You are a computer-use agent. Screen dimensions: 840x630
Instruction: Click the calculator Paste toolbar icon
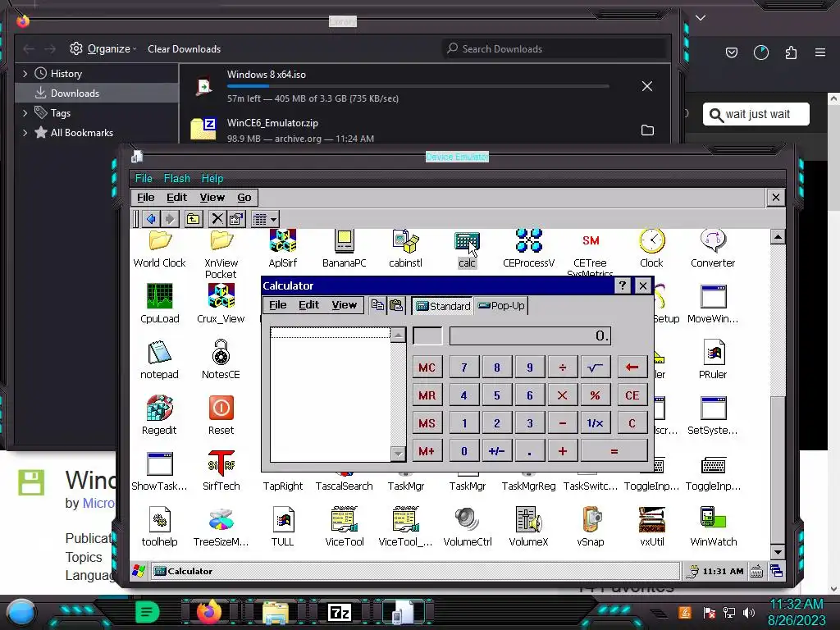point(396,305)
